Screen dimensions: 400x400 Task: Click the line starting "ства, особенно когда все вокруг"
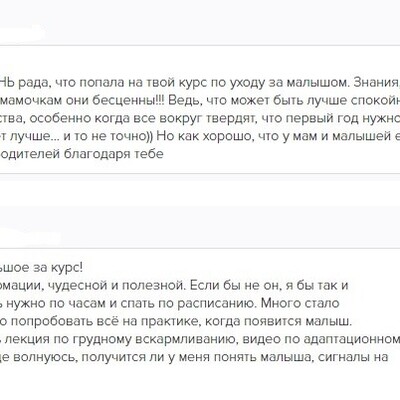(200, 119)
